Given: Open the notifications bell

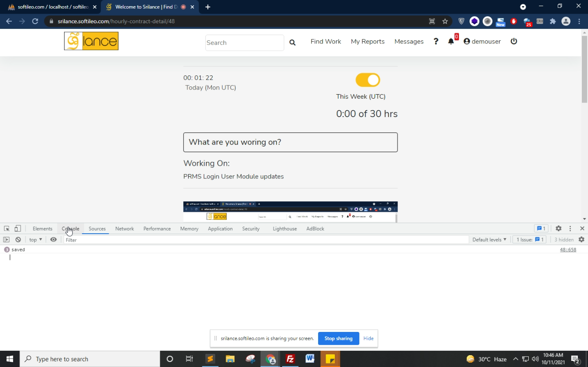Looking at the screenshot, I should coord(451,41).
